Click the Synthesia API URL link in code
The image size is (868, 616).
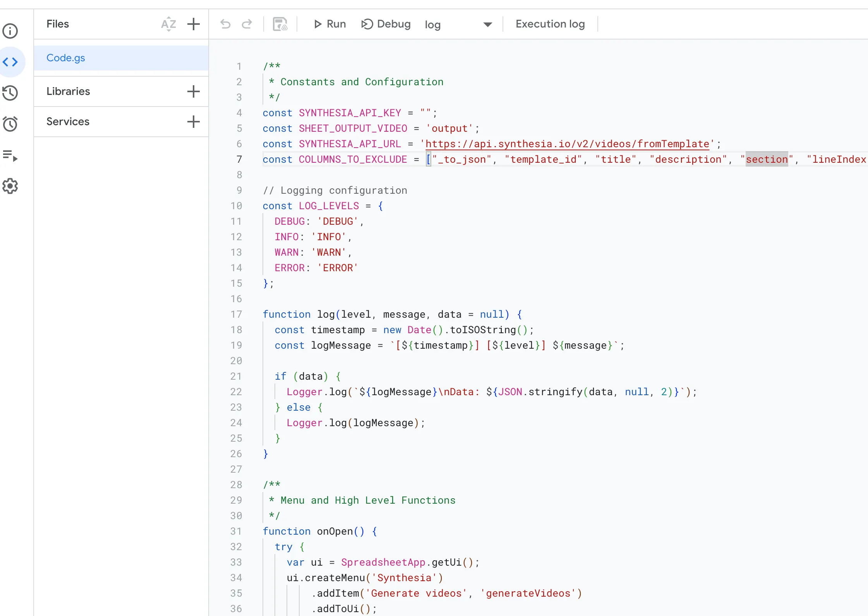click(x=567, y=144)
